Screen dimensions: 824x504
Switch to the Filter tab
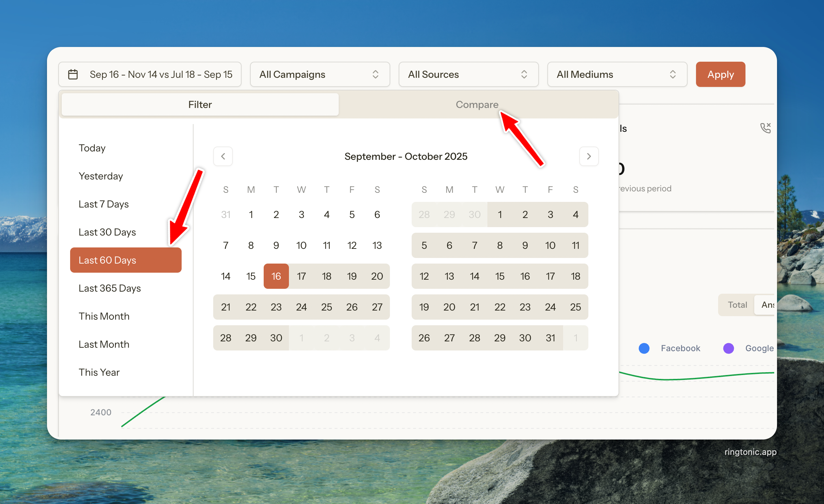pyautogui.click(x=200, y=104)
